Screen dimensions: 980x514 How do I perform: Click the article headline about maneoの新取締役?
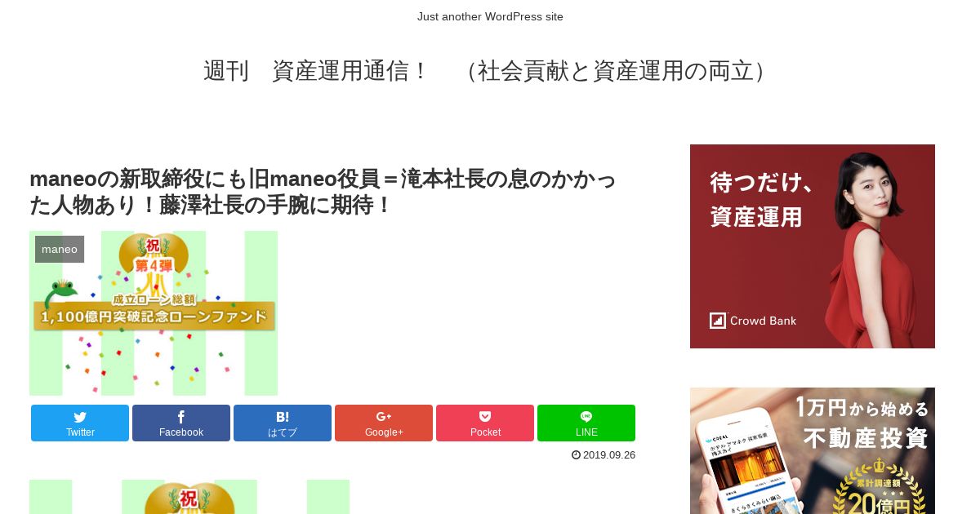(323, 192)
